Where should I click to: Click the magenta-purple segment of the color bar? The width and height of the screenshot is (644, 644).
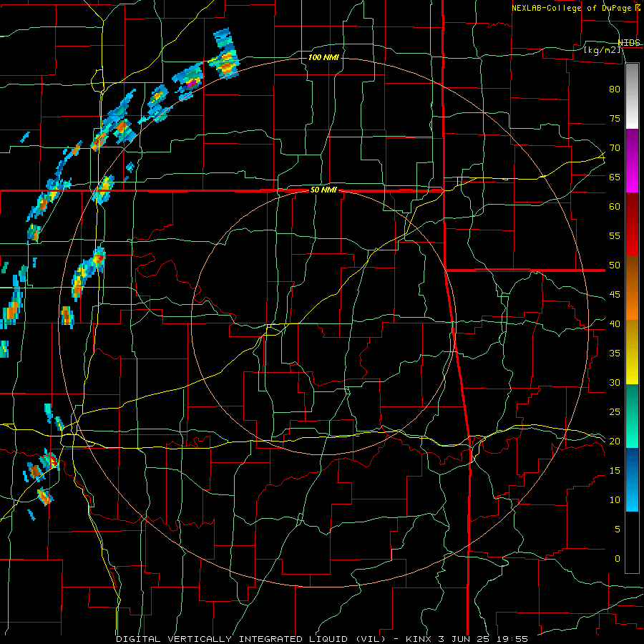[632, 160]
